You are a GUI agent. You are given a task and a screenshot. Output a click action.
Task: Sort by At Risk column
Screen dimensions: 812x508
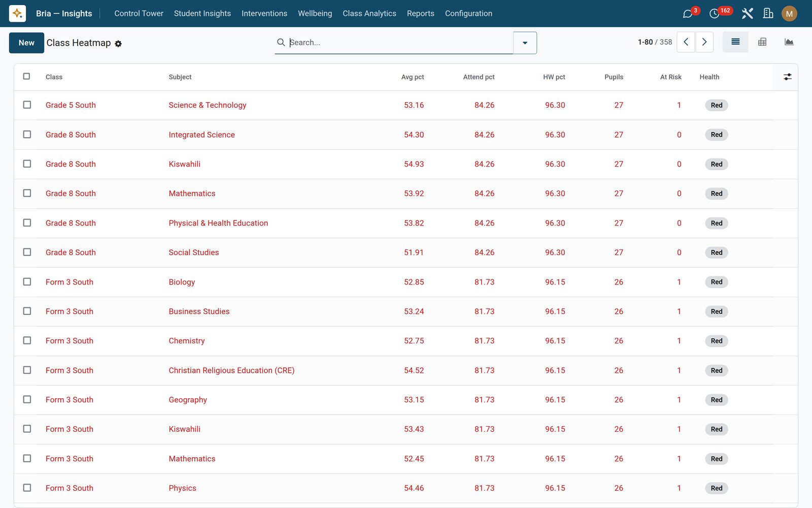point(670,77)
